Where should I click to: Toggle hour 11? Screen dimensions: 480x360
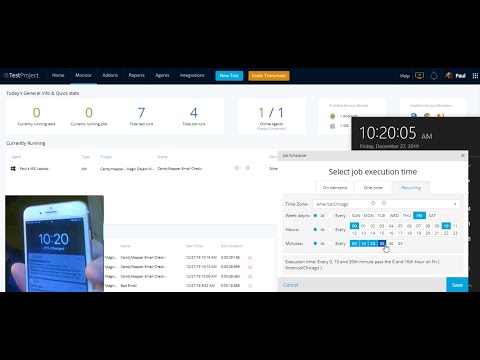455,226
